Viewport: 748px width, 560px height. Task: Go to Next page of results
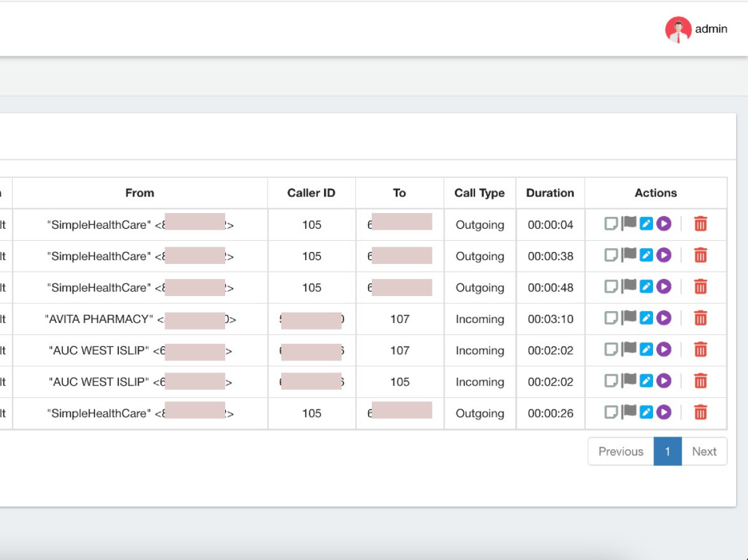(704, 452)
